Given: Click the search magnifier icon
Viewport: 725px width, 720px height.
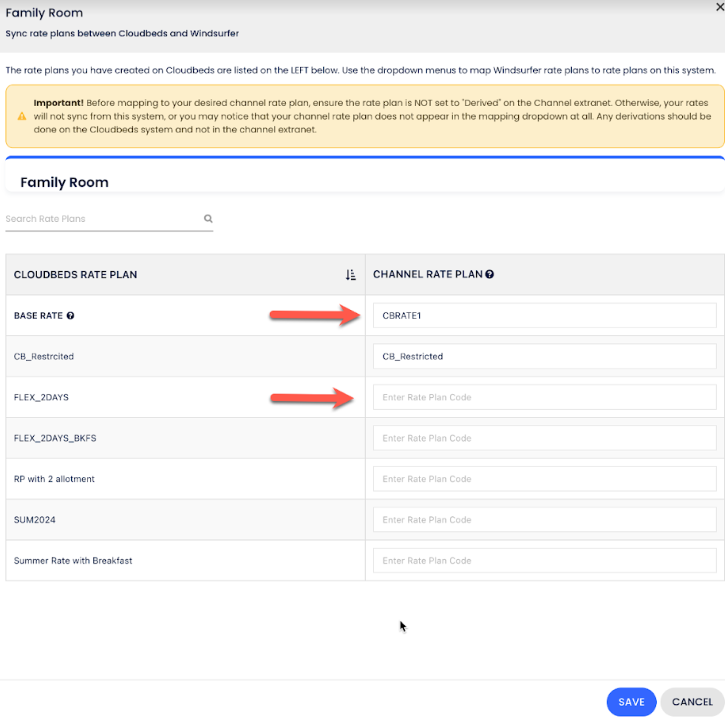Looking at the screenshot, I should (x=208, y=219).
